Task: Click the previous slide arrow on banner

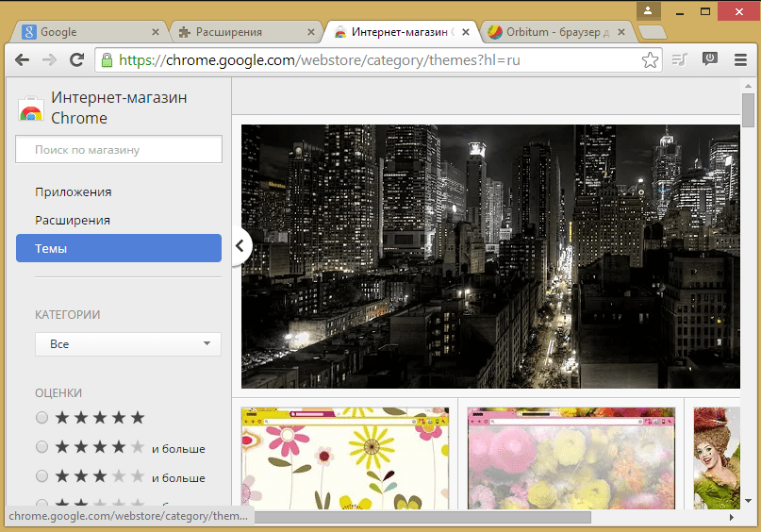Action: tap(240, 246)
